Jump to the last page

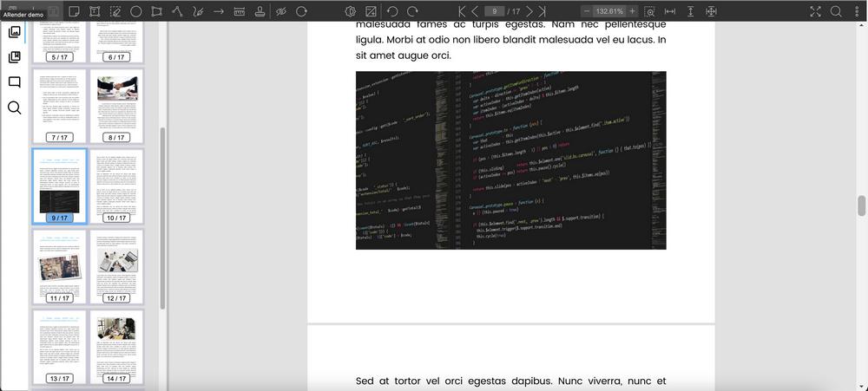(542, 11)
